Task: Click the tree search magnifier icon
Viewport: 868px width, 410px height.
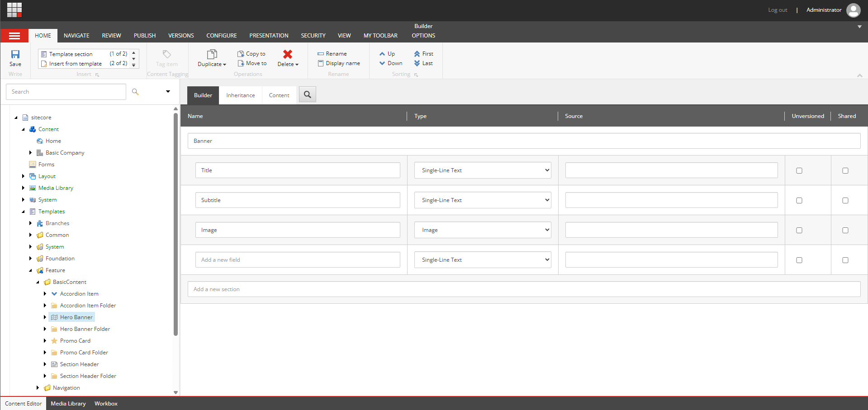Action: point(135,92)
